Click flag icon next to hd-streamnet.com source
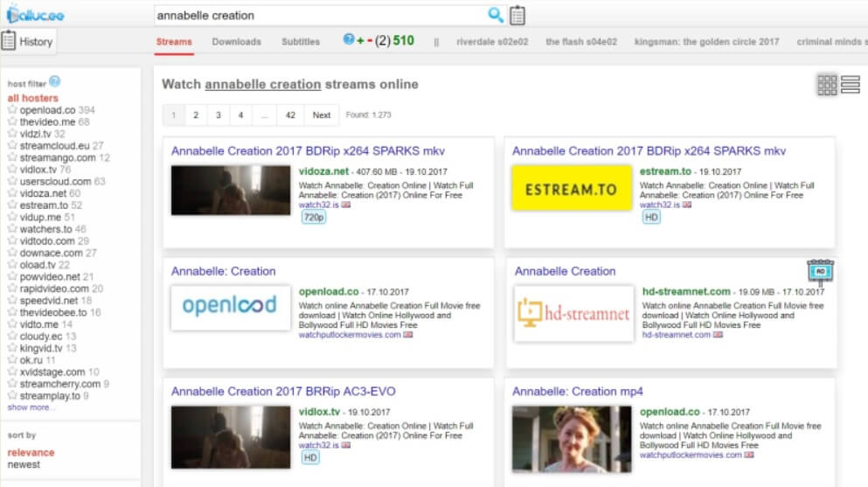The width and height of the screenshot is (868, 487). coord(718,335)
